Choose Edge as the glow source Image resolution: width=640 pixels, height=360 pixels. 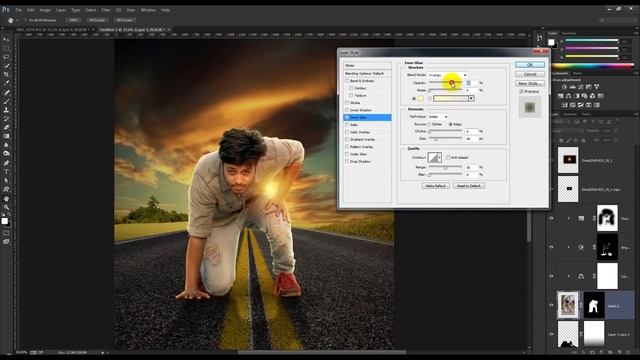[451, 124]
